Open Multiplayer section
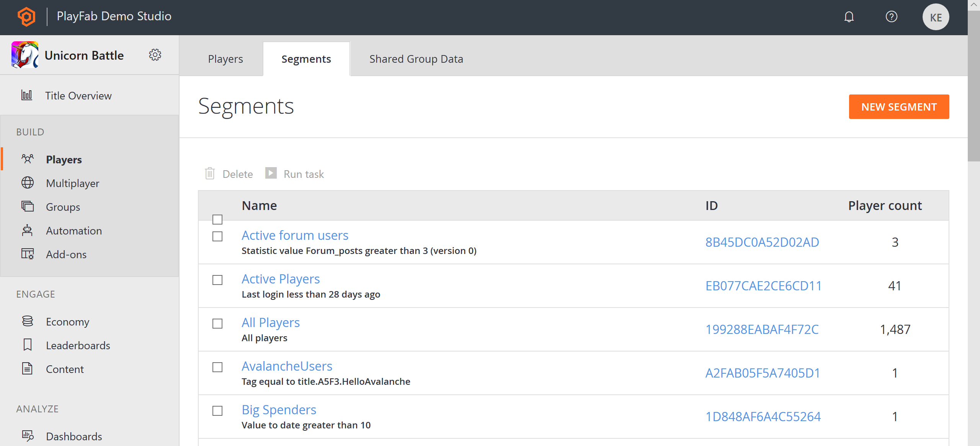Screen dimensions: 980x446 click(x=72, y=183)
